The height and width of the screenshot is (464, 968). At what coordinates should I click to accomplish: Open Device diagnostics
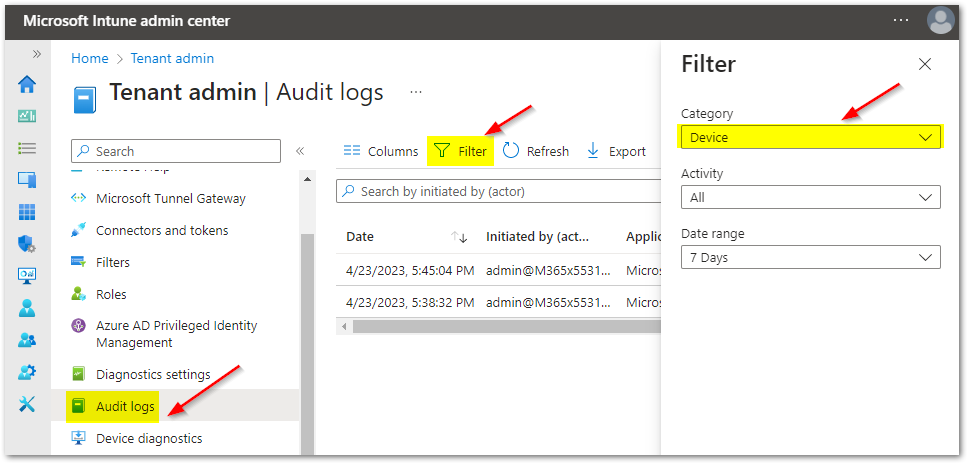pos(149,439)
